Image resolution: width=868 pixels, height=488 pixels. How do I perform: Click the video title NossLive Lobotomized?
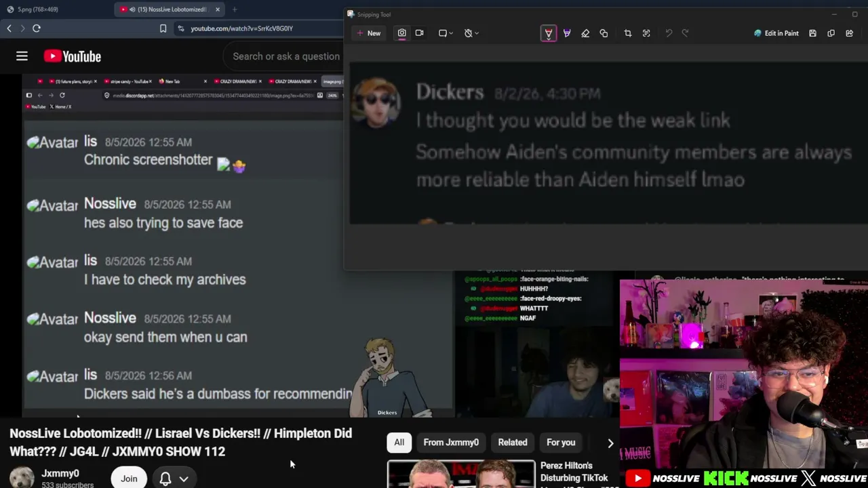click(180, 442)
